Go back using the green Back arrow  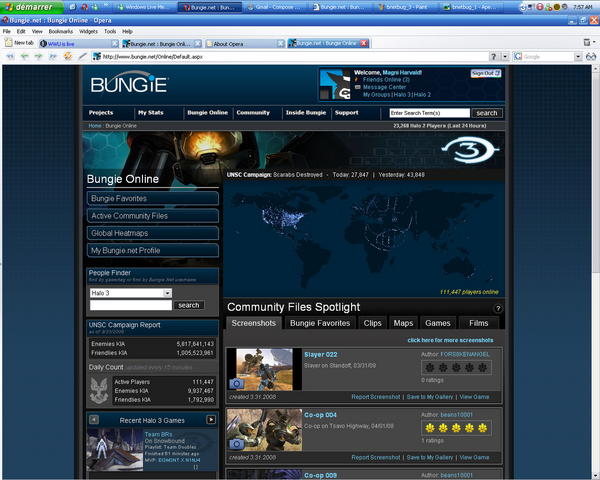coord(24,56)
